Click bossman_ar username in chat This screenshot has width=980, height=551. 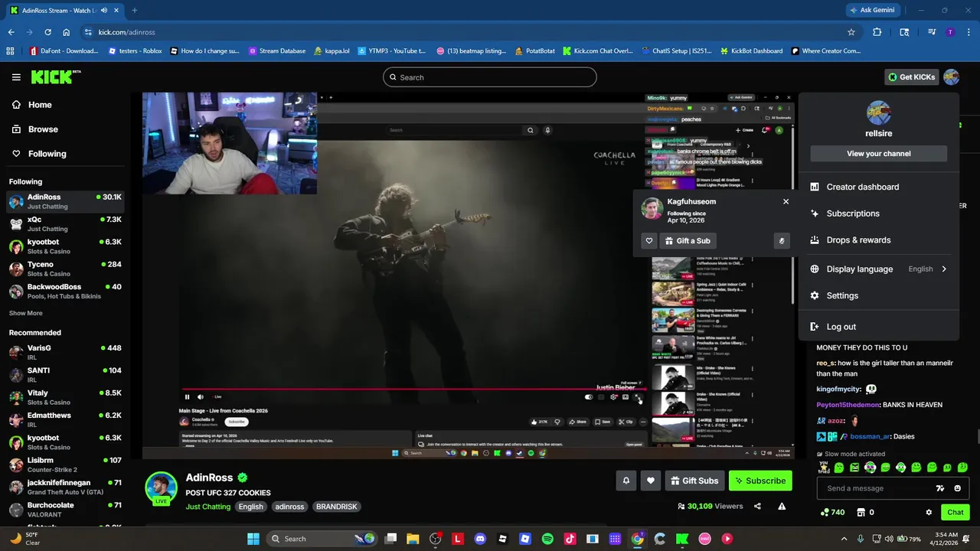pos(871,436)
